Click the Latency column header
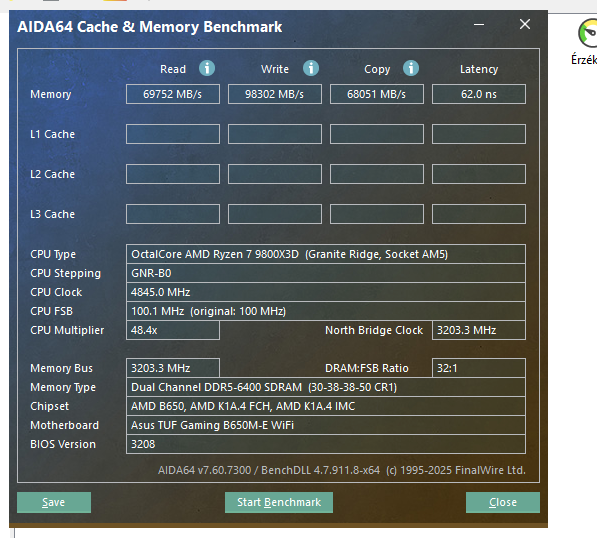This screenshot has height=538, width=597. (x=479, y=69)
